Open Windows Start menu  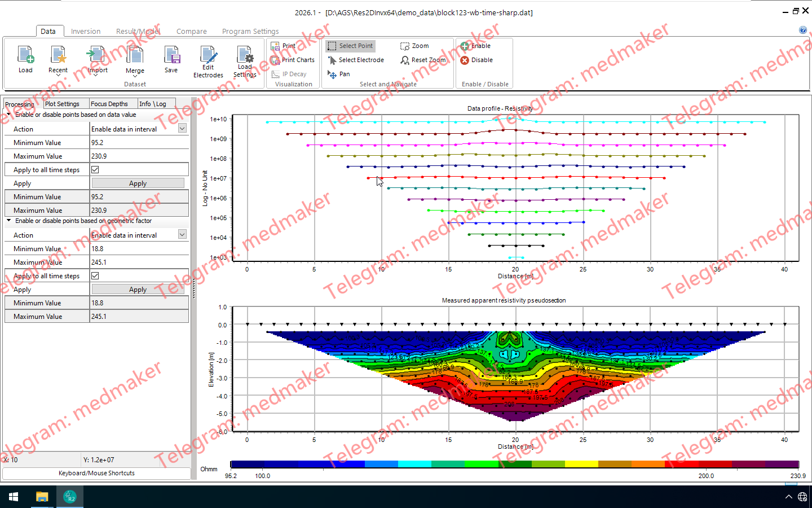(14, 497)
